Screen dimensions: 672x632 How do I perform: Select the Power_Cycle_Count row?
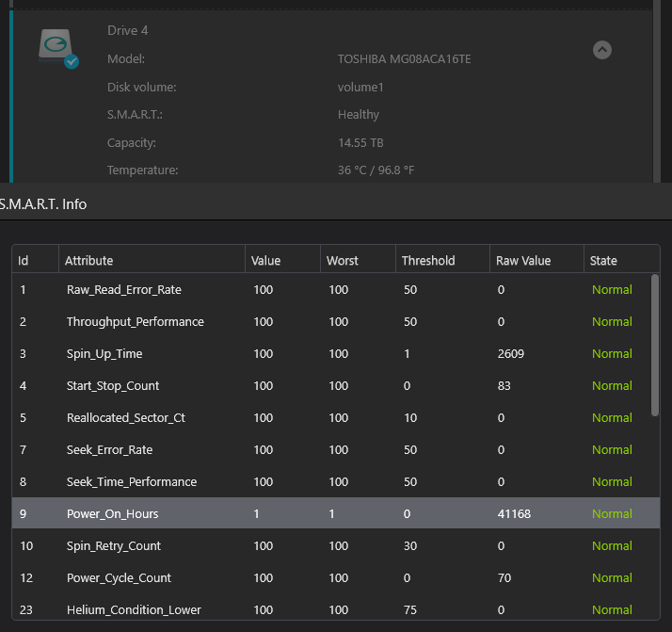(x=336, y=577)
